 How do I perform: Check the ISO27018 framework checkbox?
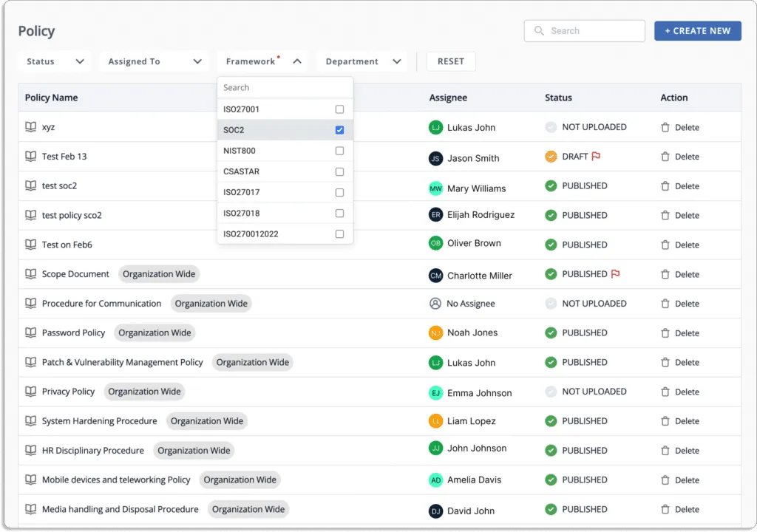click(339, 213)
